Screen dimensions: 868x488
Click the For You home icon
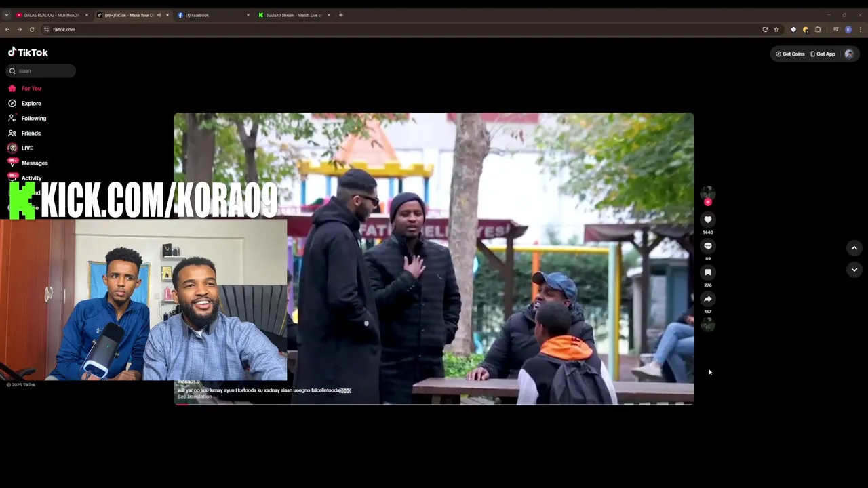(12, 89)
